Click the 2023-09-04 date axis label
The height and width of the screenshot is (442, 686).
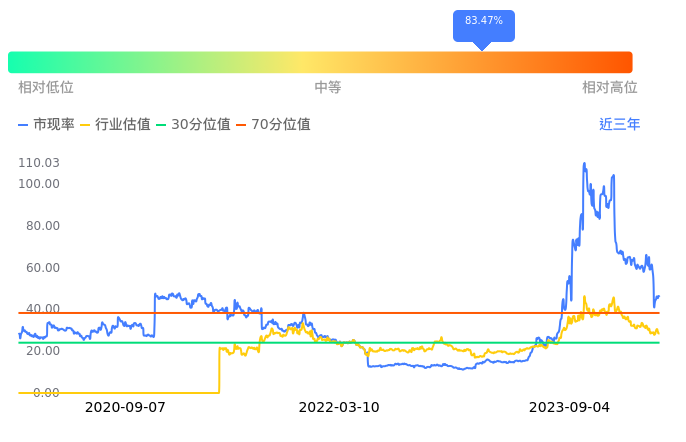(x=568, y=408)
